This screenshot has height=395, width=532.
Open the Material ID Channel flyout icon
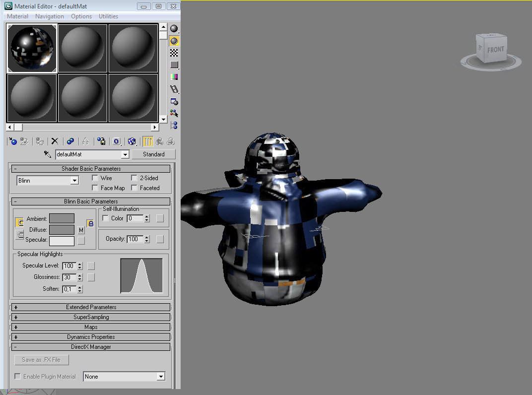[x=117, y=141]
